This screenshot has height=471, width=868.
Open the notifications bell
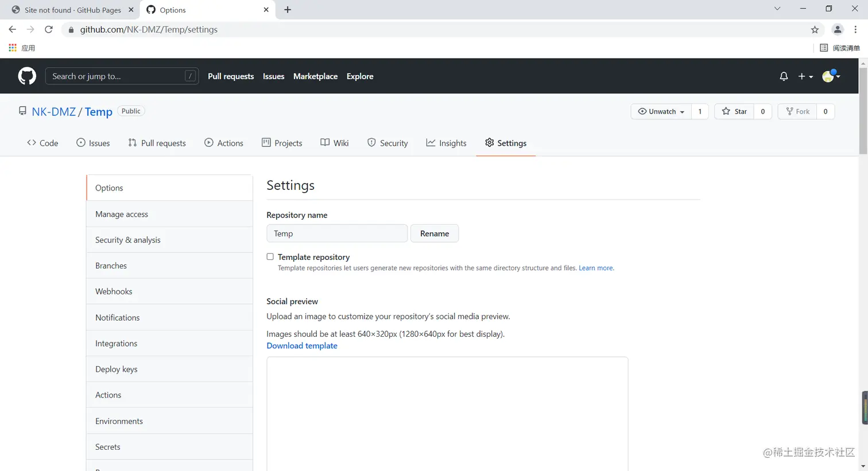tap(784, 76)
